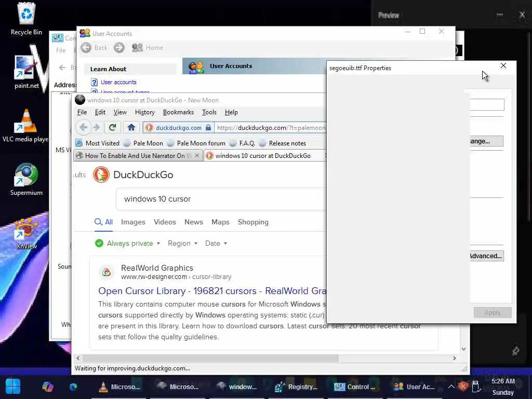Click the DuckDuckGo logo
The image size is (532, 399).
(x=101, y=175)
